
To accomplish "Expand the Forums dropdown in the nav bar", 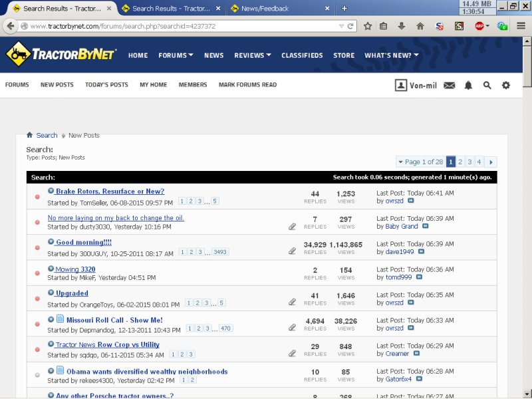I will (176, 55).
